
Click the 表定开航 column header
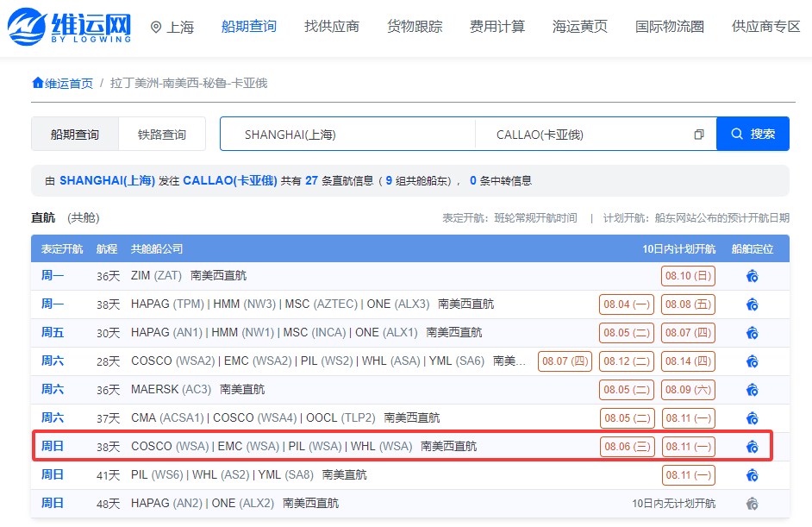point(62,248)
